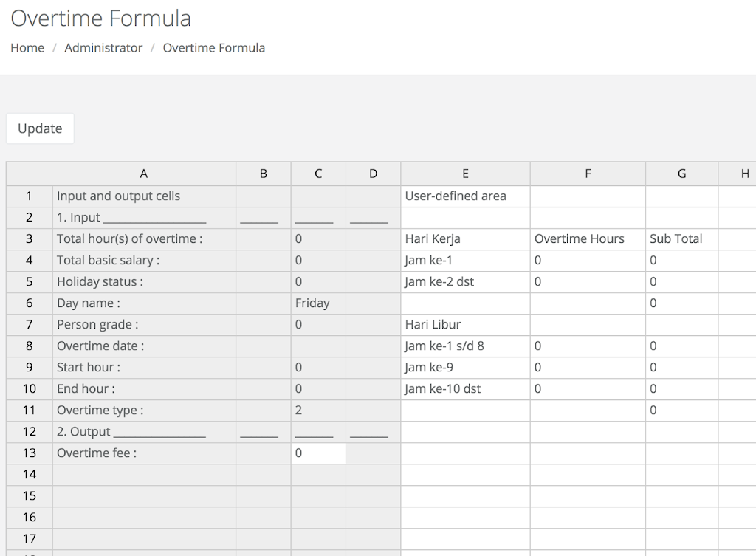The width and height of the screenshot is (756, 556).
Task: Select the Hari Libur cell
Action: pos(465,324)
